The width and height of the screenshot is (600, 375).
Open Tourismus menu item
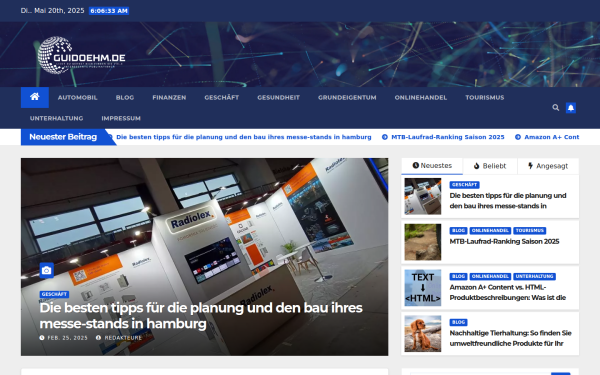click(x=485, y=98)
